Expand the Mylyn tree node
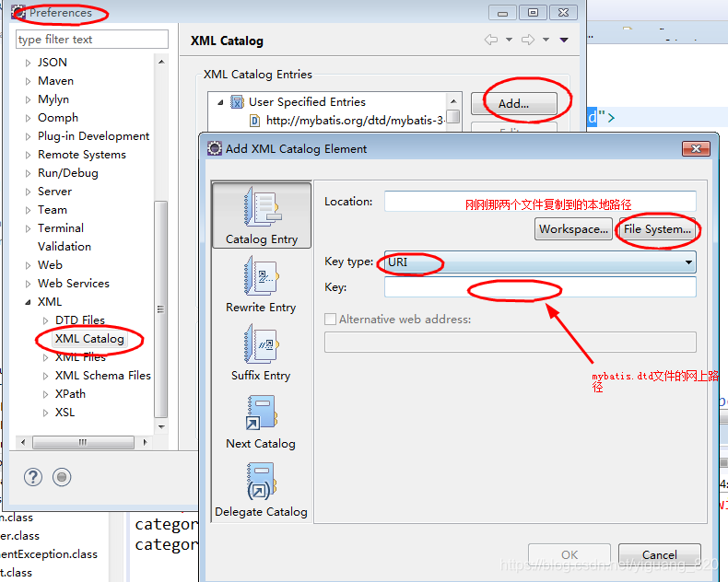Screen dimensions: 728x582 click(28, 99)
